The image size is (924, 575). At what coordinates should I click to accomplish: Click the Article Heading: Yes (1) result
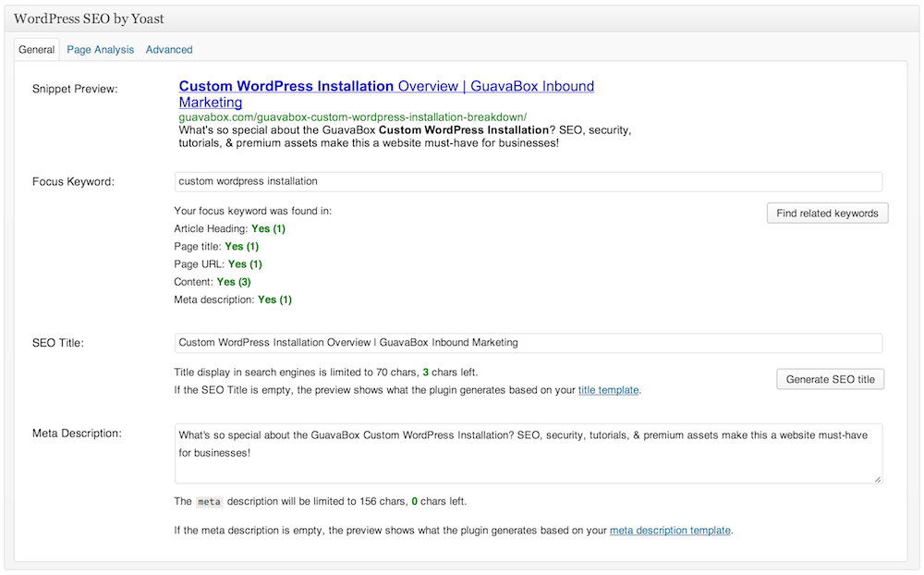[x=229, y=229]
